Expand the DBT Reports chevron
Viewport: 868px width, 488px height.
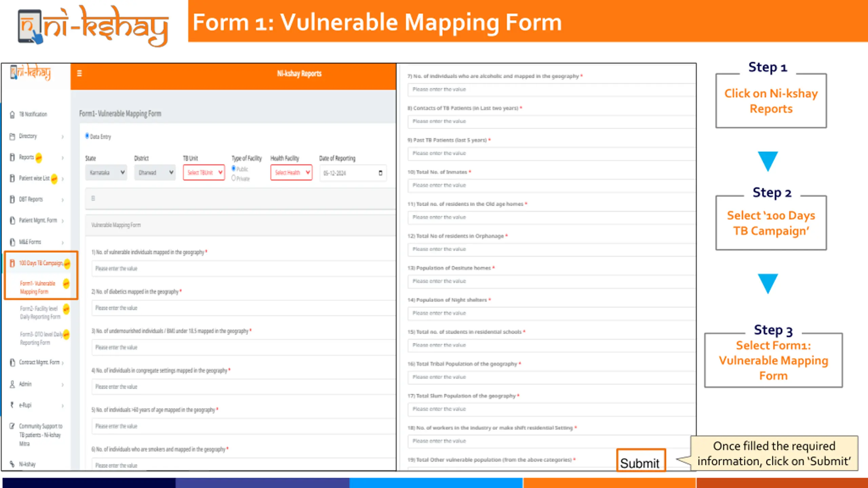(x=63, y=200)
